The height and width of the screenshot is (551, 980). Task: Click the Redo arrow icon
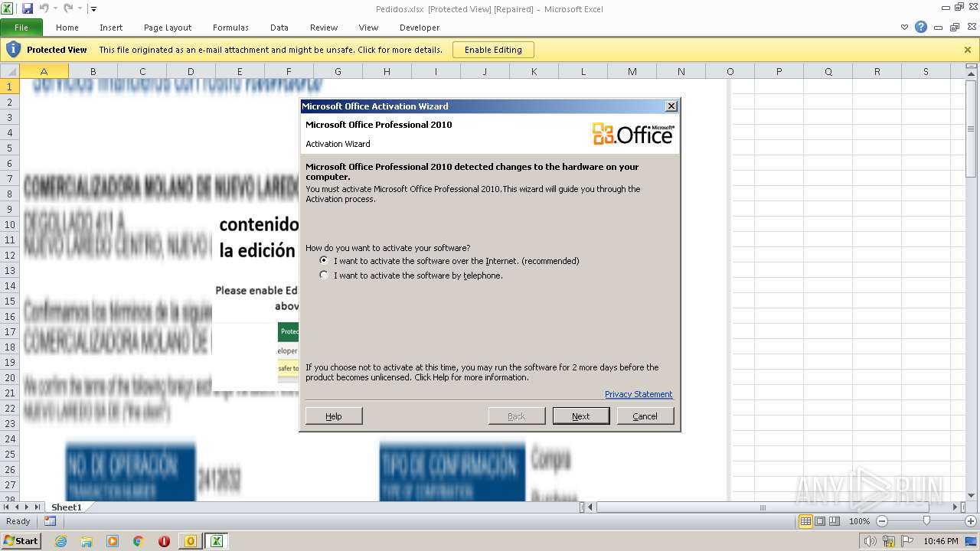tap(68, 8)
